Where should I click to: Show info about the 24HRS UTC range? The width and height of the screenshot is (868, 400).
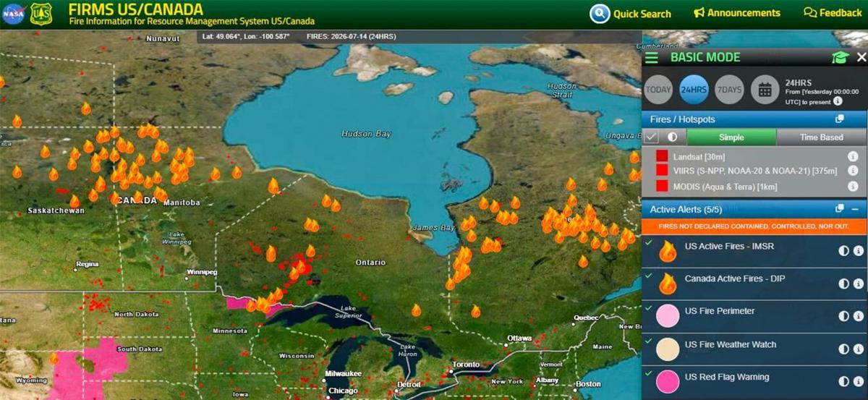pos(838,102)
